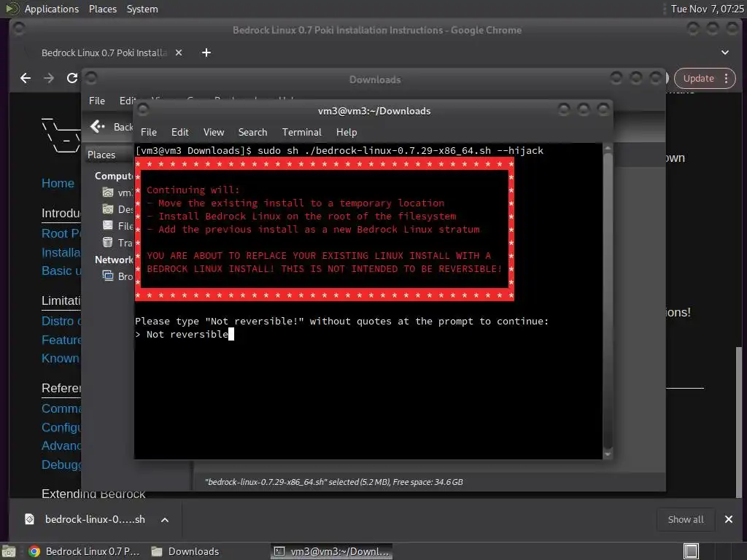Click show desktop icon in taskbar

pos(9,551)
